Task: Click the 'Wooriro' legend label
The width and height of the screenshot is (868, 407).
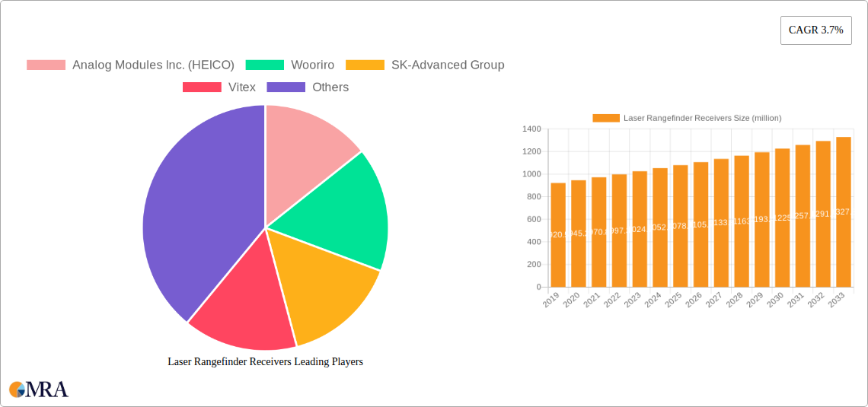Action: point(313,65)
